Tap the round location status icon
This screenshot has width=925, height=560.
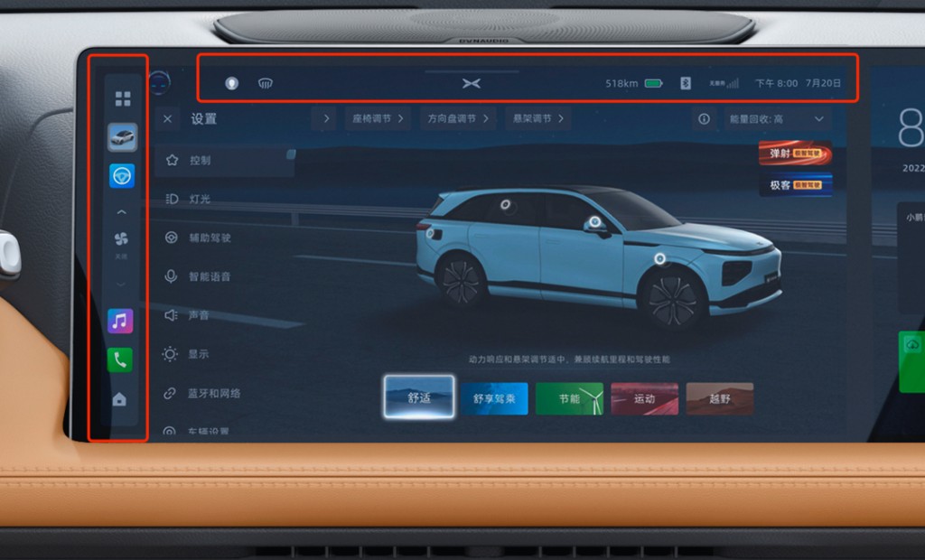[232, 83]
